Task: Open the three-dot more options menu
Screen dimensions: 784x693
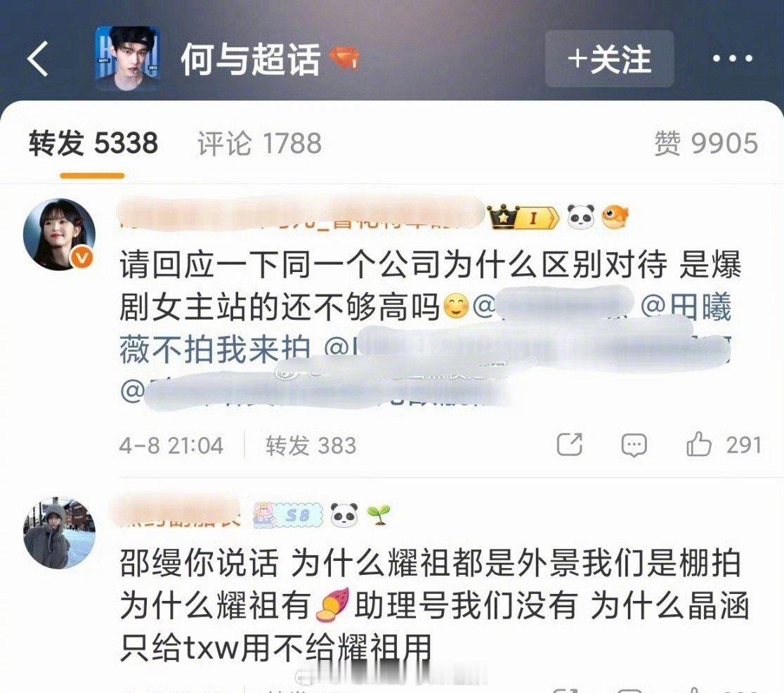Action: pyautogui.click(x=733, y=58)
